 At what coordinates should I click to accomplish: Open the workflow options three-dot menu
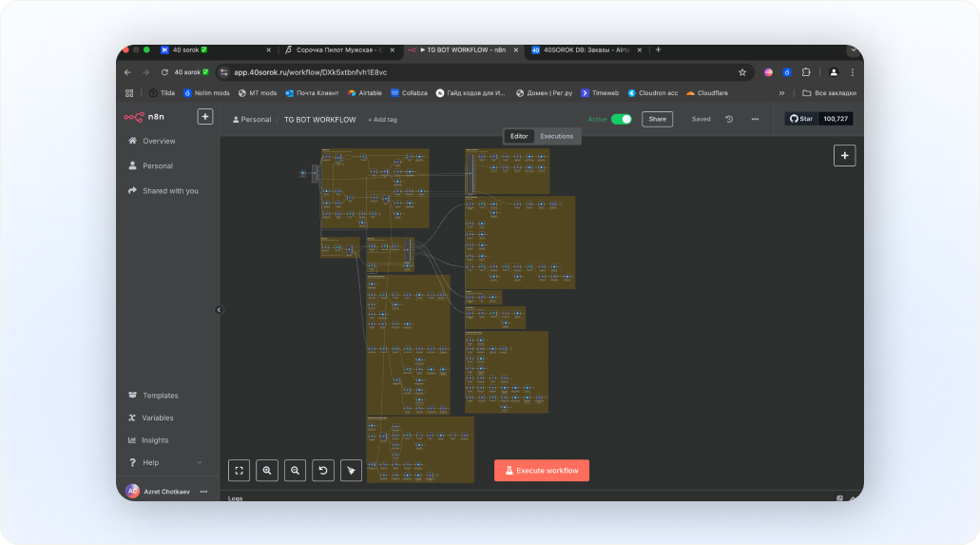click(755, 119)
